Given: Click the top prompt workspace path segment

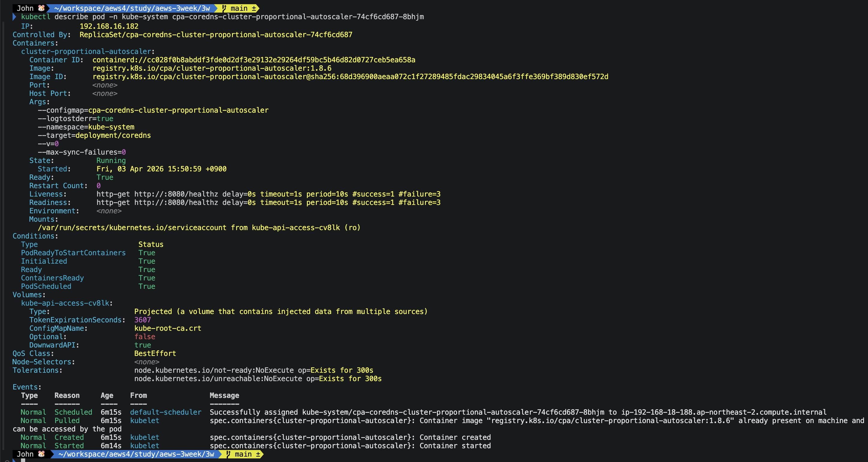Looking at the screenshot, I should click(132, 8).
